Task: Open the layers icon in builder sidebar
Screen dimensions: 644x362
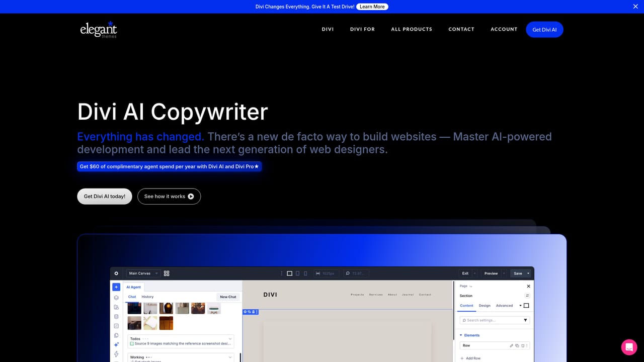Action: (x=116, y=298)
